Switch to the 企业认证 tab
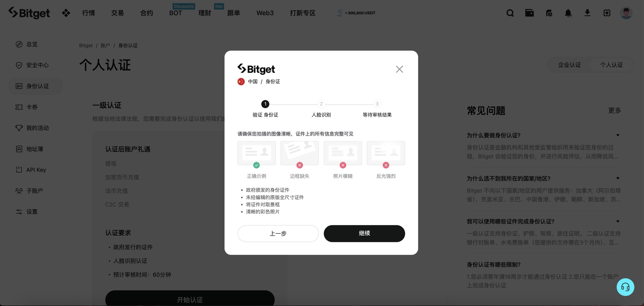This screenshot has width=644, height=306. [x=569, y=65]
